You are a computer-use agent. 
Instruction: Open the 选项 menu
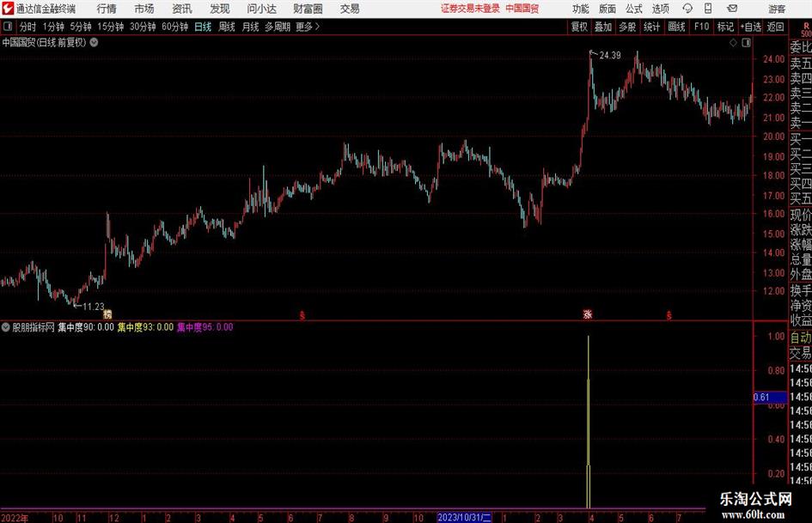pyautogui.click(x=660, y=9)
